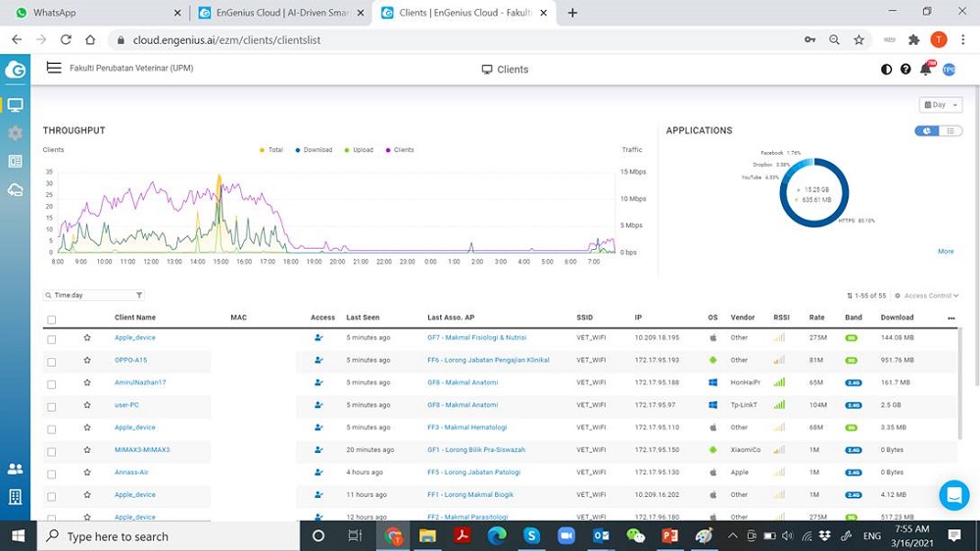The width and height of the screenshot is (980, 551).
Task: Open the AmirulNazhan17 client link
Action: click(x=140, y=382)
